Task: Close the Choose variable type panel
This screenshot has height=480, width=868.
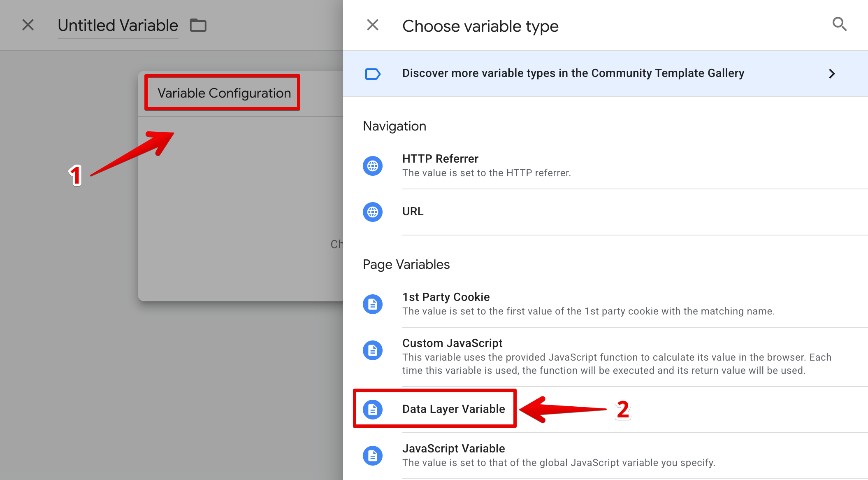Action: (x=373, y=25)
